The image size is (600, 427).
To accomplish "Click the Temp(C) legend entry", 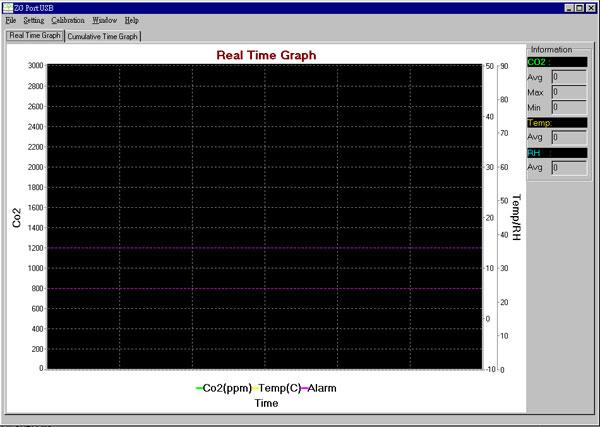I will tap(283, 388).
